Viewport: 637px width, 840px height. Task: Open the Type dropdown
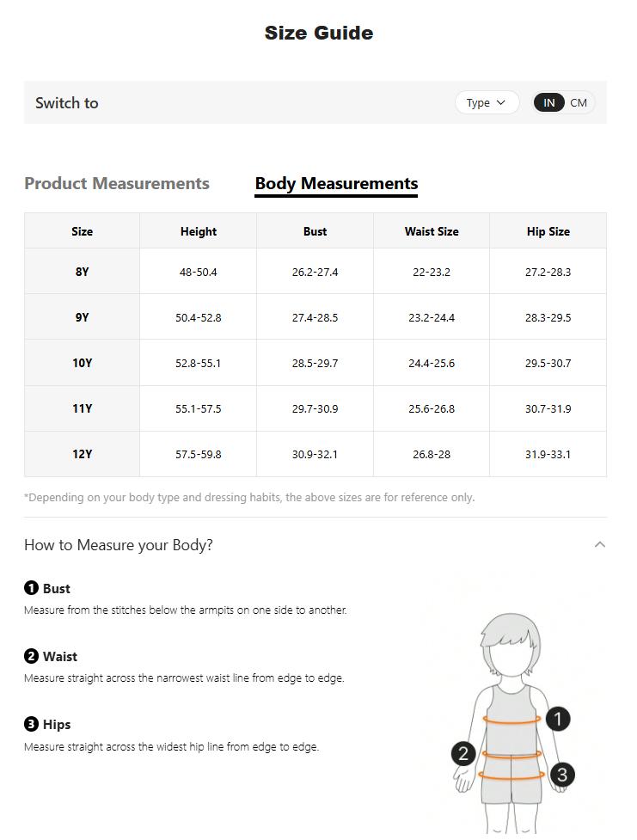click(x=487, y=102)
